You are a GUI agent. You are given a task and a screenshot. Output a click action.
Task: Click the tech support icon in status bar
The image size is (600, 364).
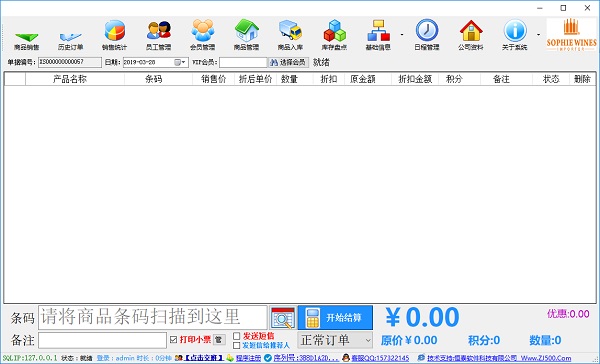click(x=421, y=358)
